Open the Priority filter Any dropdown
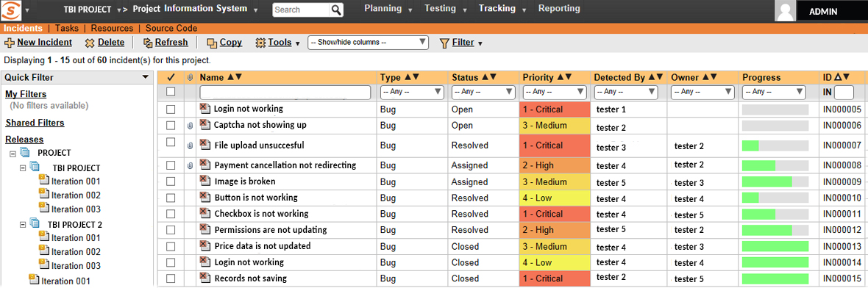 coord(554,92)
